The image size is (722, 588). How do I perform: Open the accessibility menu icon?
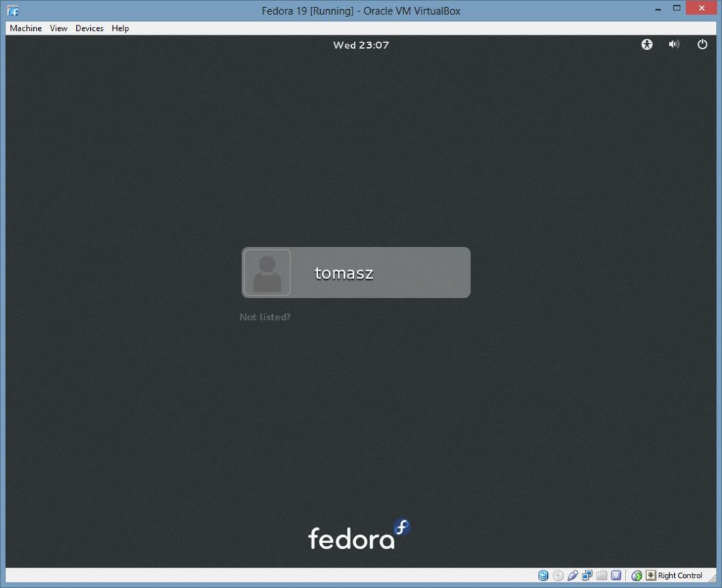tap(647, 44)
